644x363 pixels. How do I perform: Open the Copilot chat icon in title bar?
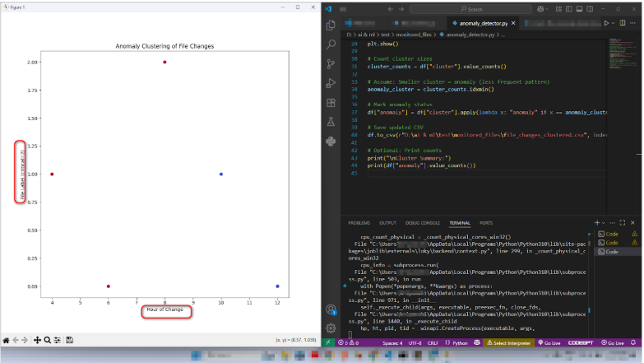point(540,9)
